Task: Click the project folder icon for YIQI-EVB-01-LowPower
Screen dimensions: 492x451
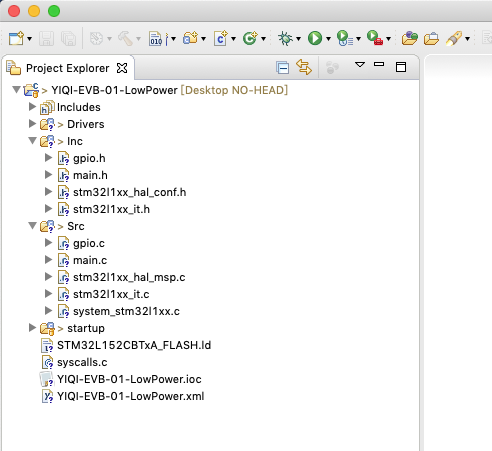Action: 31,90
